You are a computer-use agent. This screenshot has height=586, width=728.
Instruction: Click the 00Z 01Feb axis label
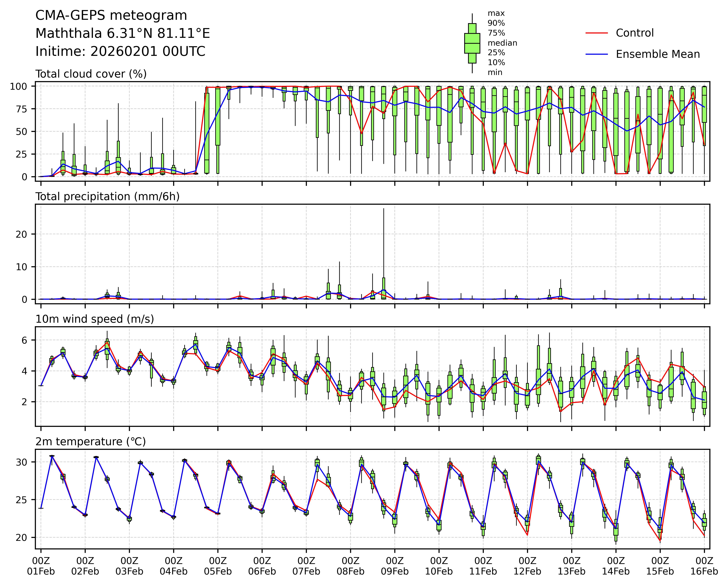[41, 566]
